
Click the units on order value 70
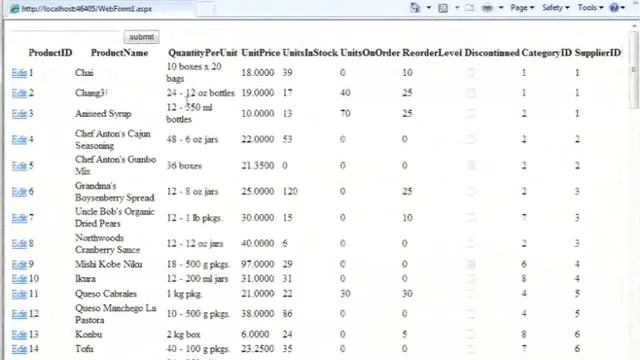pos(345,113)
